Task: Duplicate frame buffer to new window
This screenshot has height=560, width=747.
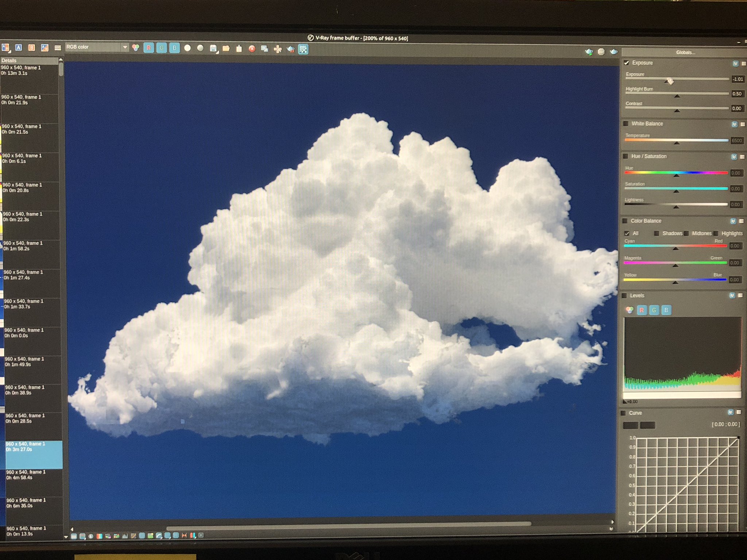Action: (x=265, y=48)
